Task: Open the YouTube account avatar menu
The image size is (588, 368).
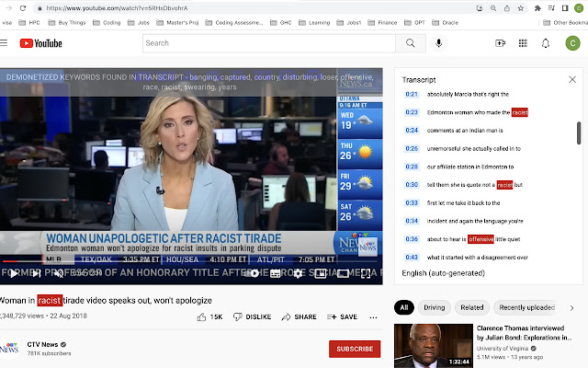Action: (x=572, y=43)
